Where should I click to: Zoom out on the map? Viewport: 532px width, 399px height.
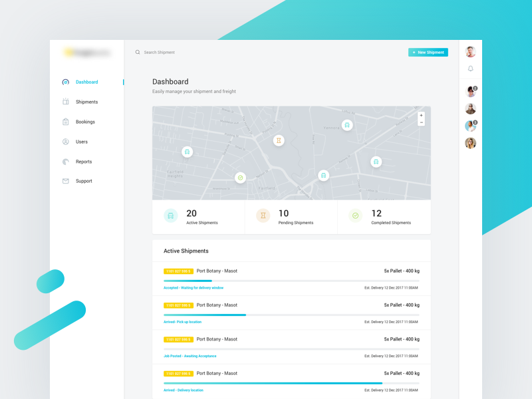coord(421,123)
